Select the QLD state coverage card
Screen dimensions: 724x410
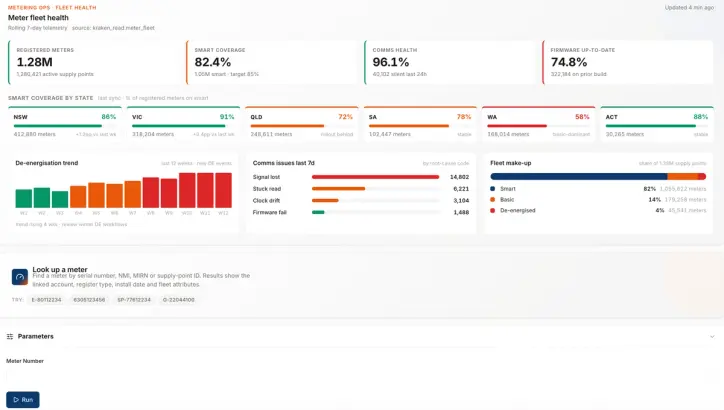(x=302, y=124)
